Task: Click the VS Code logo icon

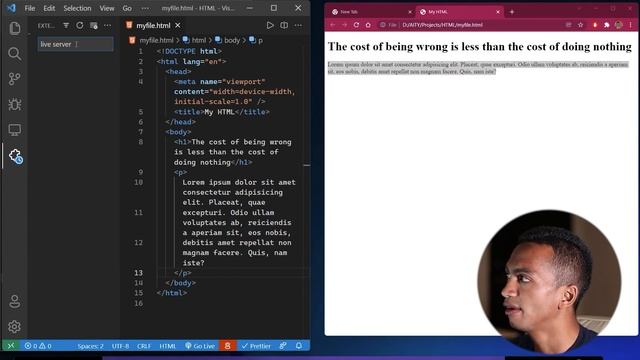Action: (x=11, y=8)
